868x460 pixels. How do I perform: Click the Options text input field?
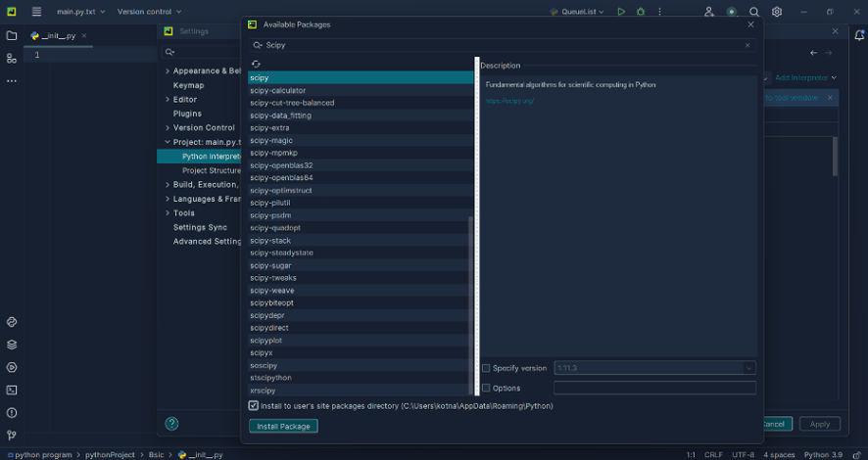[x=654, y=389]
